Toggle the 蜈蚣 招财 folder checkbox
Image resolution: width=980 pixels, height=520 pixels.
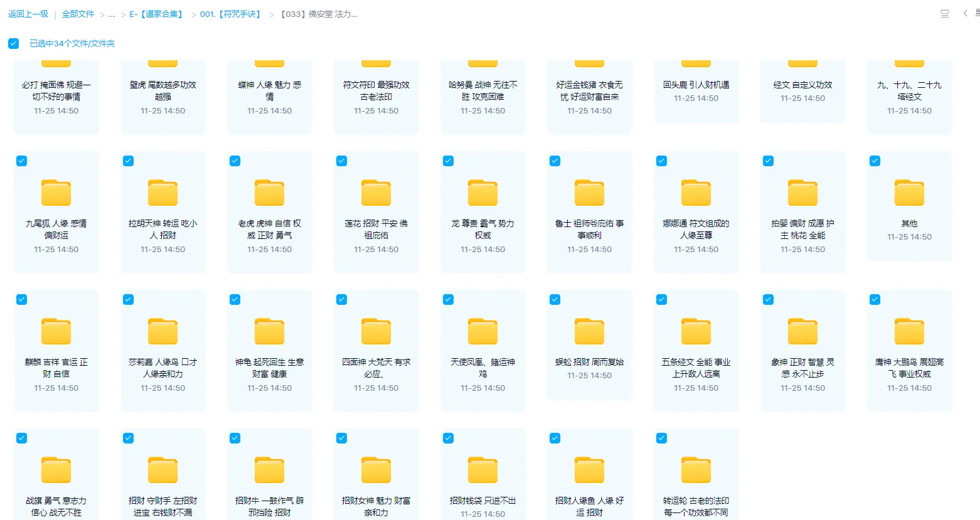[555, 299]
